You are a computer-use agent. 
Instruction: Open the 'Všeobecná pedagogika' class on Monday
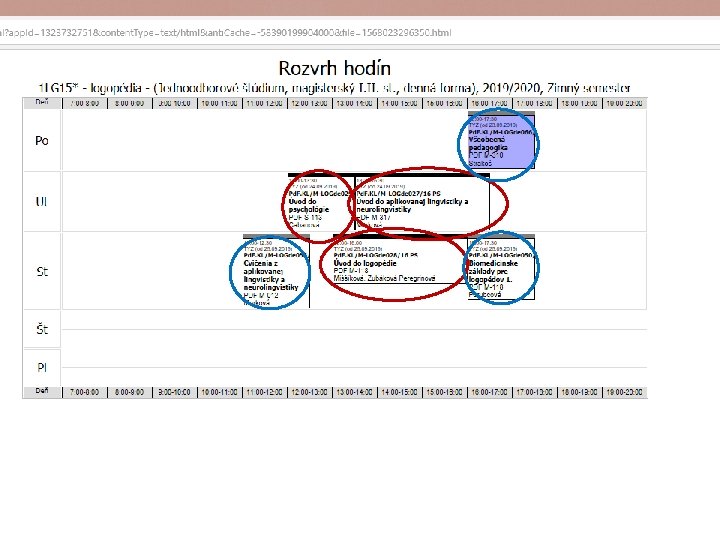501,141
